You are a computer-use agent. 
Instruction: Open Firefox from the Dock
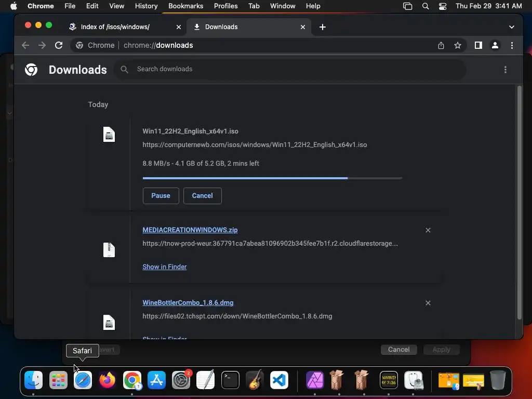point(107,380)
